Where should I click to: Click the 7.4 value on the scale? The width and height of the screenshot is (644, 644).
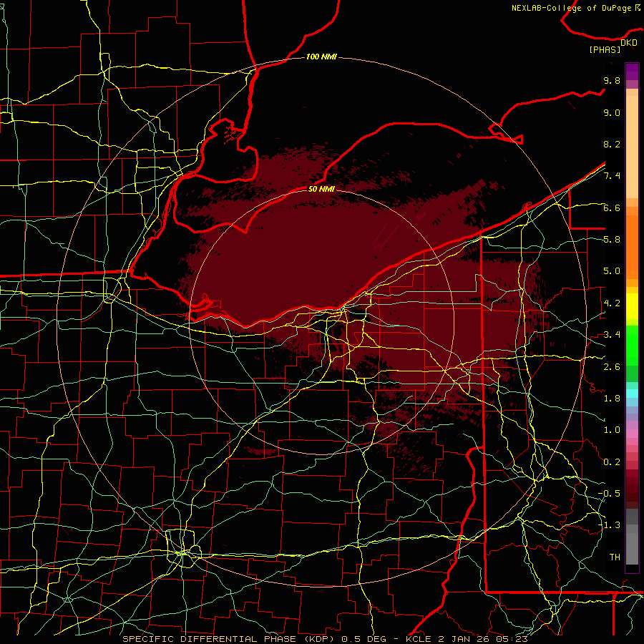pos(612,176)
